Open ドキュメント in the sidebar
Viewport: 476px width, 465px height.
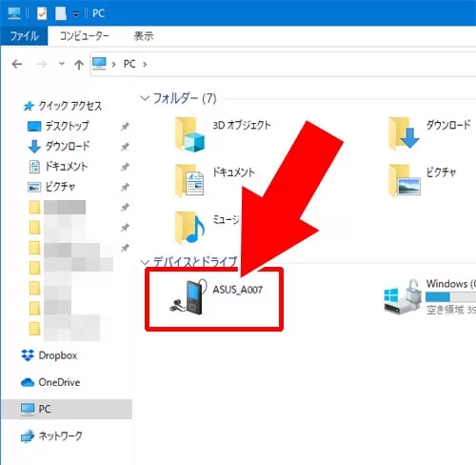click(x=67, y=167)
